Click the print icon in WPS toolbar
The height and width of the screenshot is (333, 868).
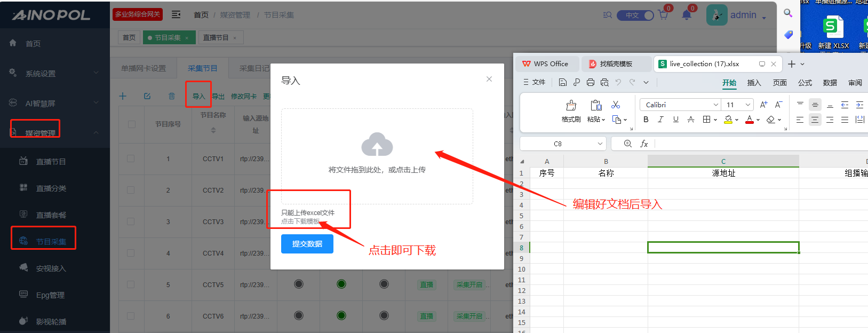pos(590,82)
